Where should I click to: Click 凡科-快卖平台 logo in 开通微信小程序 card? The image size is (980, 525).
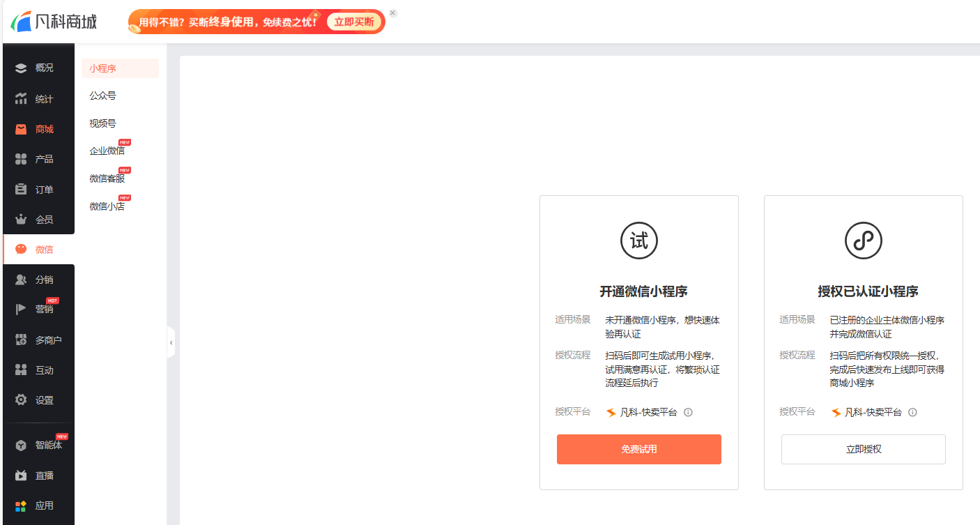pyautogui.click(x=611, y=412)
